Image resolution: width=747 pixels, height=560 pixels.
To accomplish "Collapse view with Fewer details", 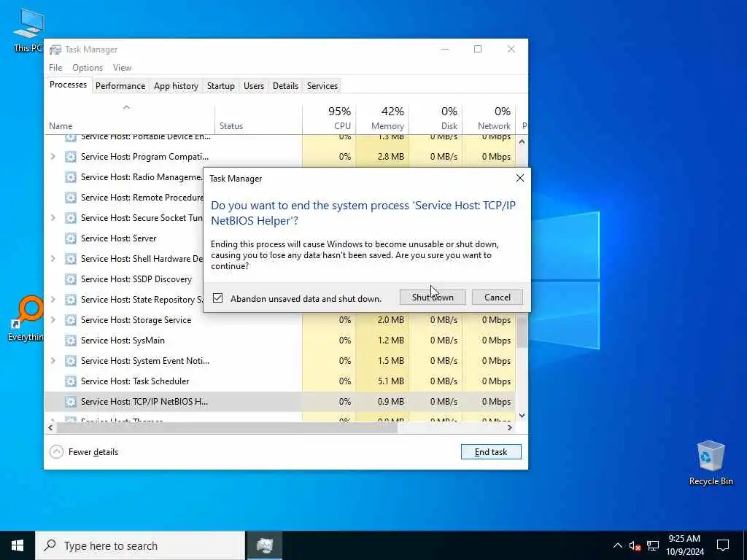I will (x=84, y=451).
